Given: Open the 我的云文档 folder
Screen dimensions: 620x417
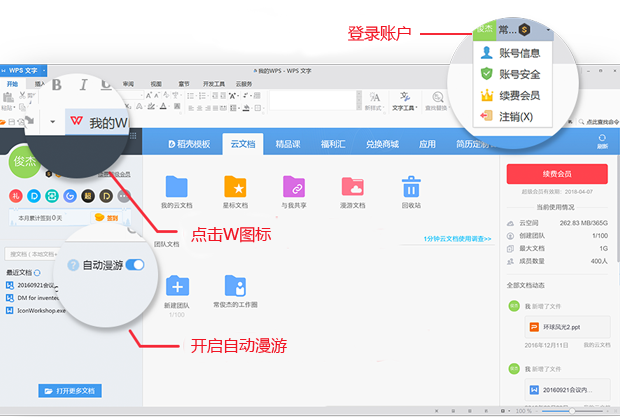Looking at the screenshot, I should [x=177, y=187].
